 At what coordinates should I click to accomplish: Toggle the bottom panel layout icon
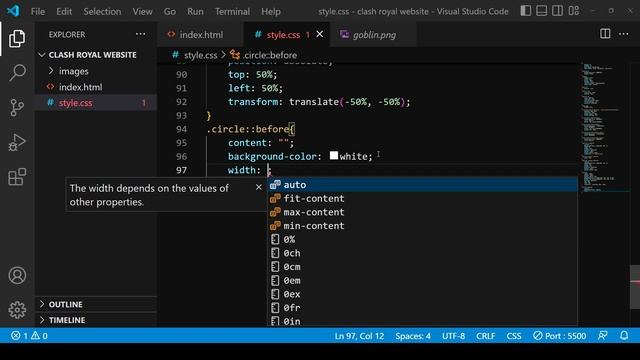[x=542, y=11]
